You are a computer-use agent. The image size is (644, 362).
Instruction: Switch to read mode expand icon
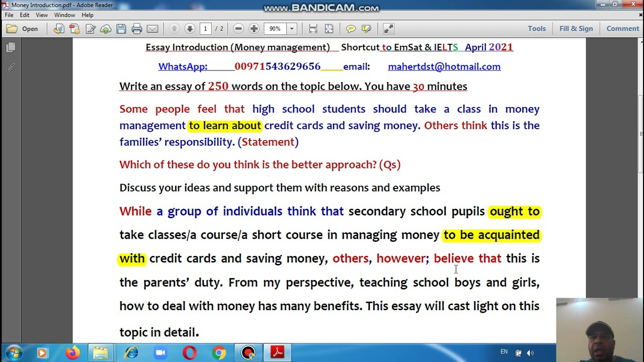[x=388, y=29]
